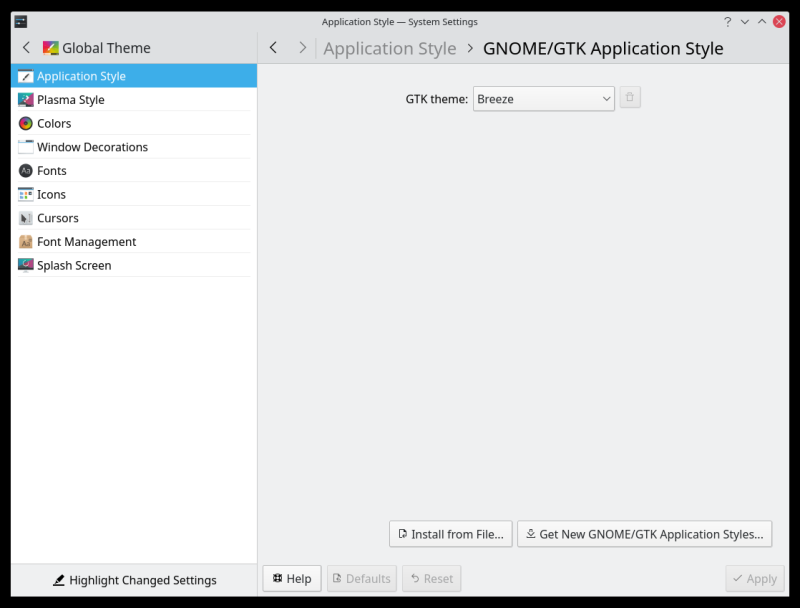
Task: Click the Install from File button
Action: point(450,534)
